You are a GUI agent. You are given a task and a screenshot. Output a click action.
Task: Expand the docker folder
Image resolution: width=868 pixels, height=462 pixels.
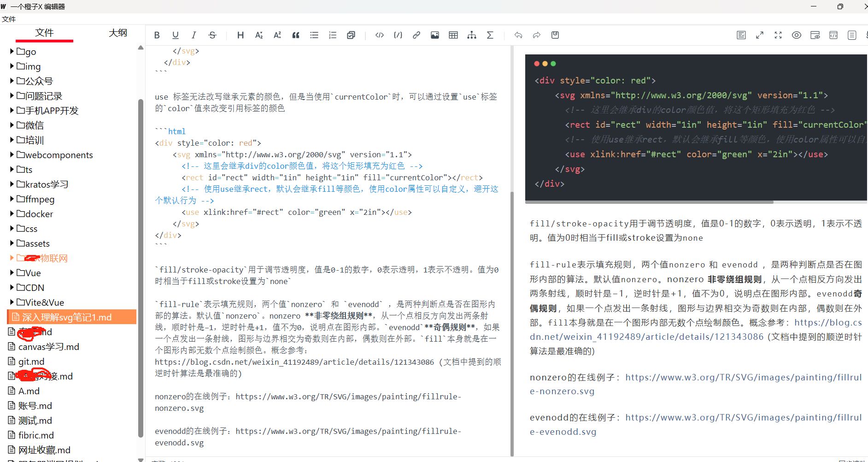point(12,213)
